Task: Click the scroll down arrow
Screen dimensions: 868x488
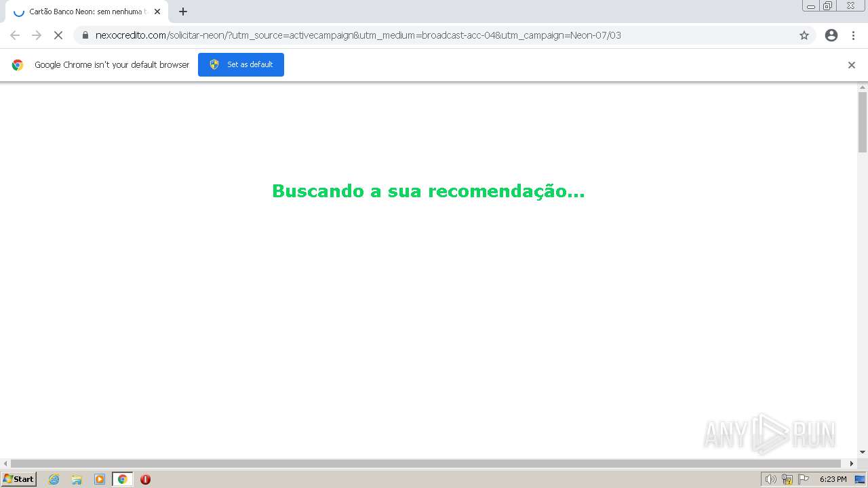Action: tap(863, 452)
